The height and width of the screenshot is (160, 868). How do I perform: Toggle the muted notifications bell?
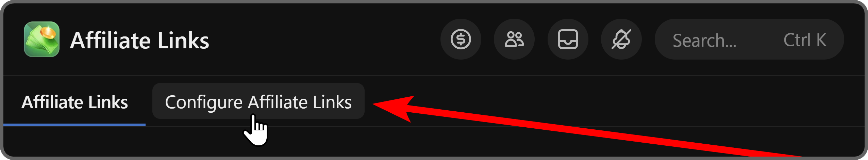tap(621, 39)
